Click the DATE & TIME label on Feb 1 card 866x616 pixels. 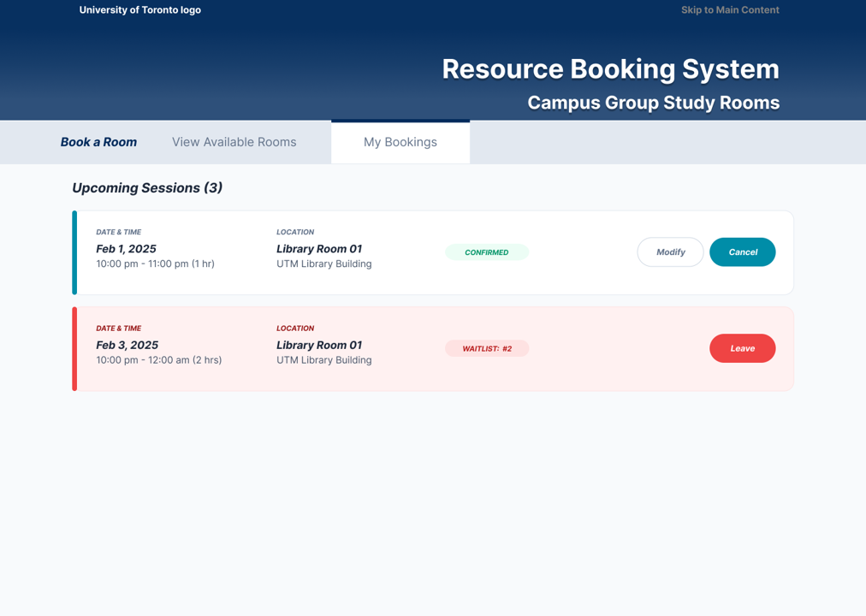119,231
